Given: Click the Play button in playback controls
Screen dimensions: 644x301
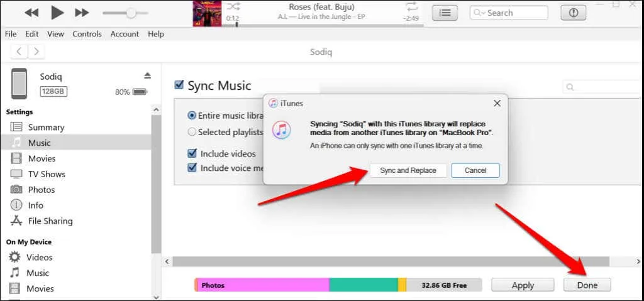Looking at the screenshot, I should coord(57,13).
